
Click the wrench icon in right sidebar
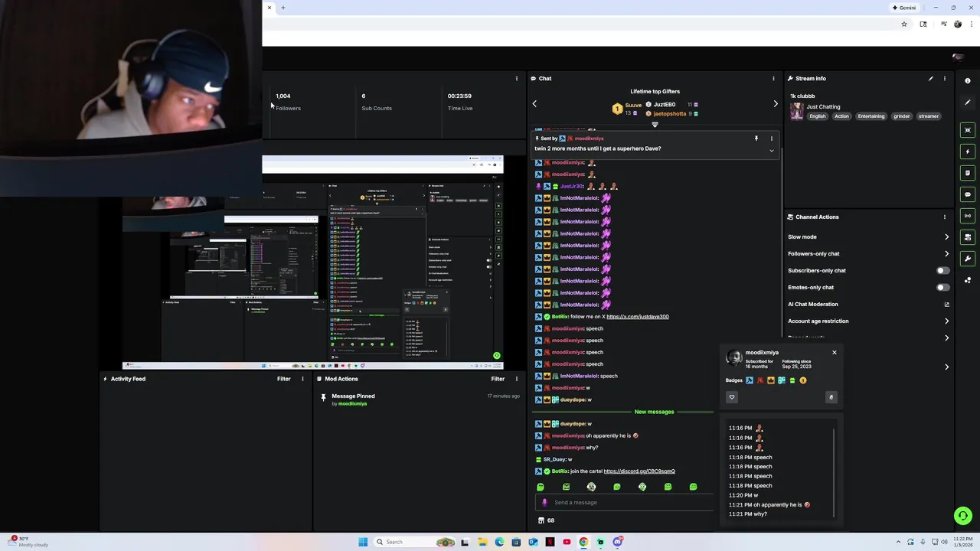[968, 259]
